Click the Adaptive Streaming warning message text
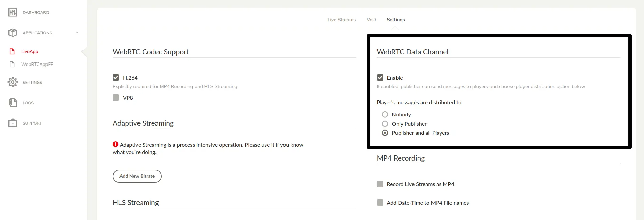 click(208, 148)
